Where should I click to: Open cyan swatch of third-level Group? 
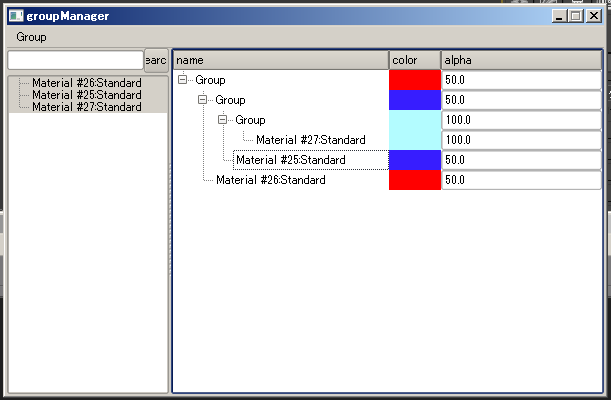(415, 120)
